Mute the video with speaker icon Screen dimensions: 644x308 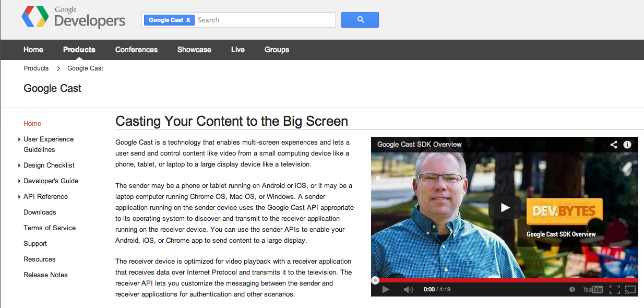point(409,289)
